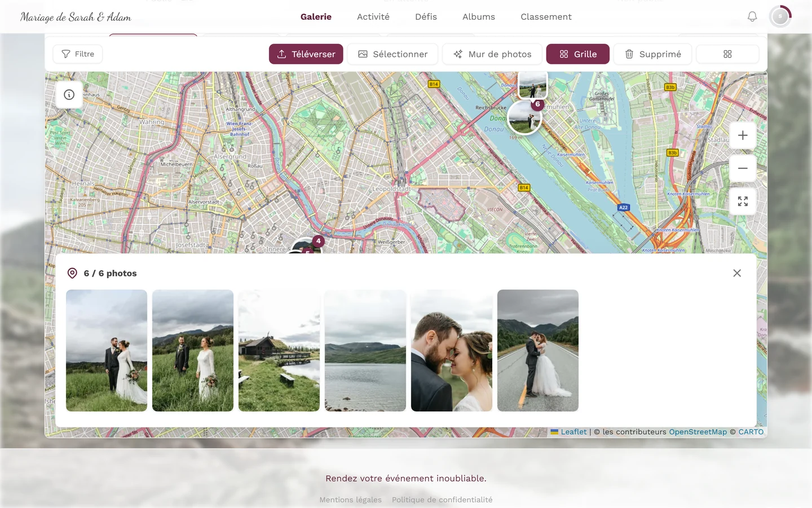This screenshot has height=508, width=812.
Task: Open Mur de photos
Action: (492, 54)
